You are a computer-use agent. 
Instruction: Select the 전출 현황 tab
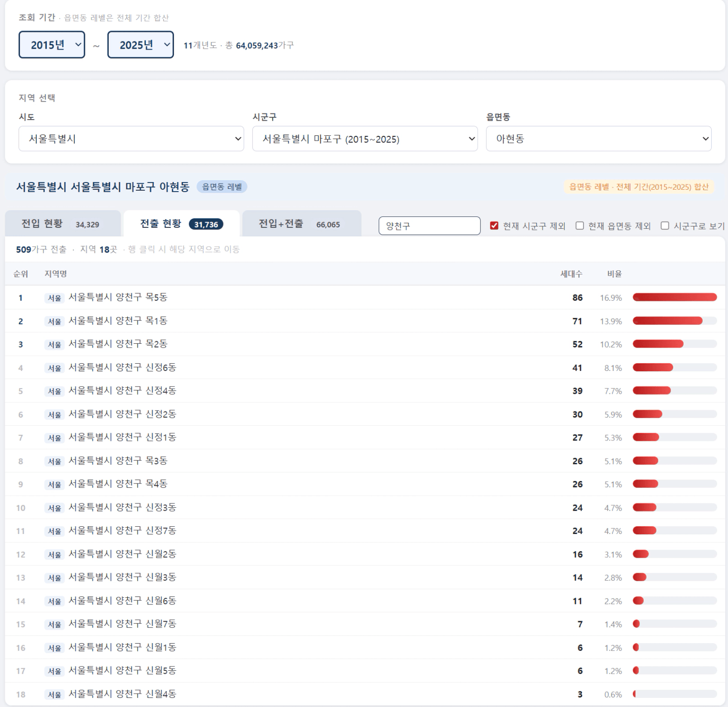tap(181, 224)
